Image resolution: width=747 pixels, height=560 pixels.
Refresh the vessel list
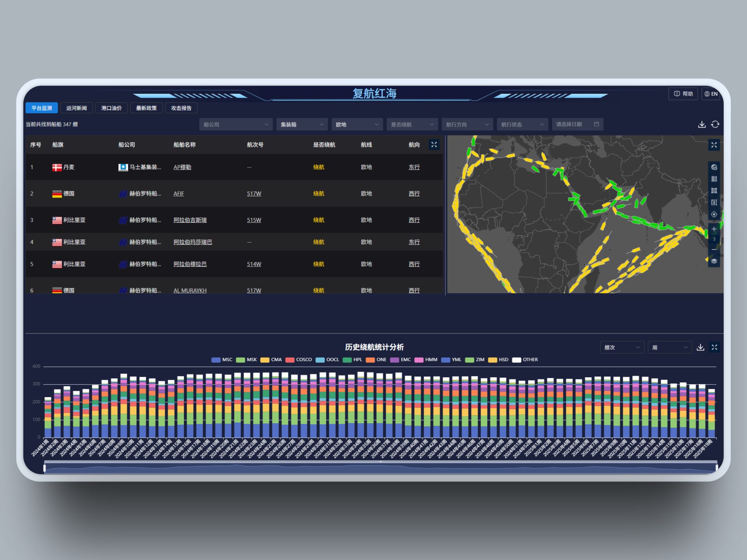click(715, 124)
